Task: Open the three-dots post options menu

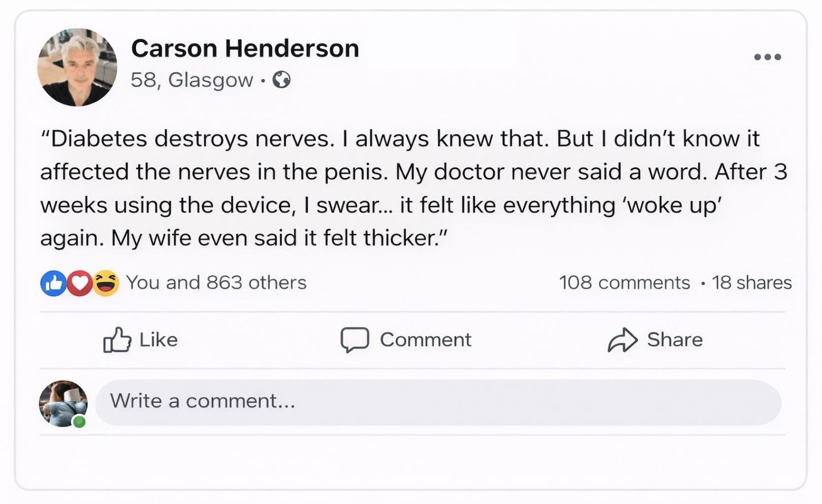Action: coord(767,57)
